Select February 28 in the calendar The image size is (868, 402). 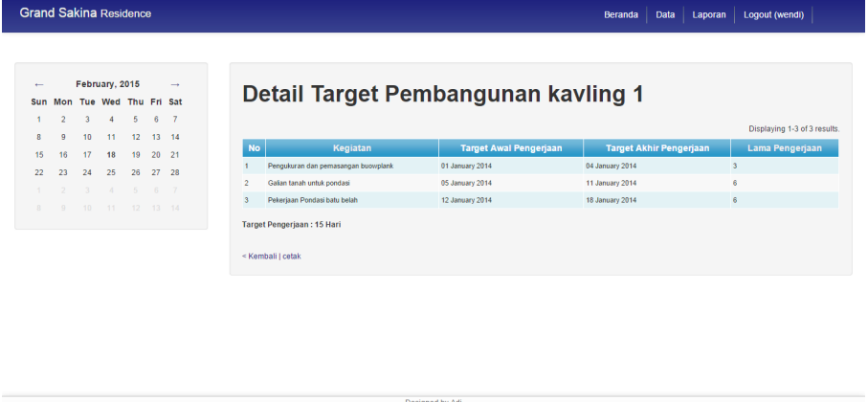coord(175,172)
